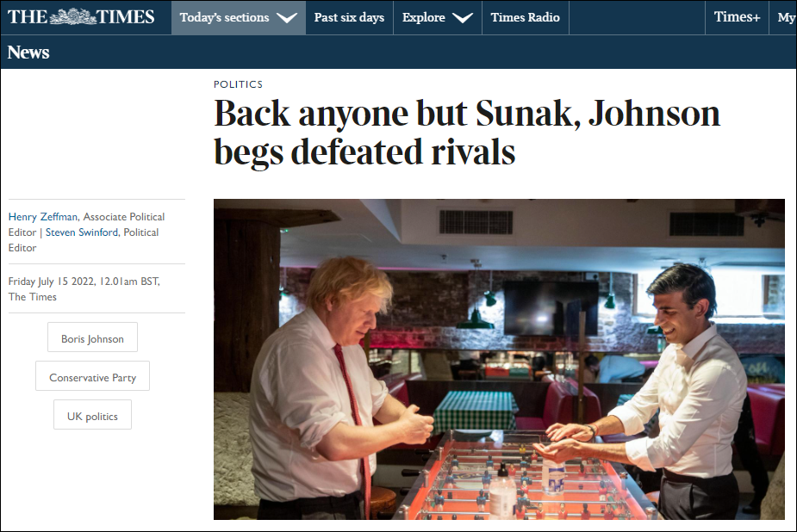The height and width of the screenshot is (532, 797).
Task: Open the Politics category label
Action: [238, 84]
